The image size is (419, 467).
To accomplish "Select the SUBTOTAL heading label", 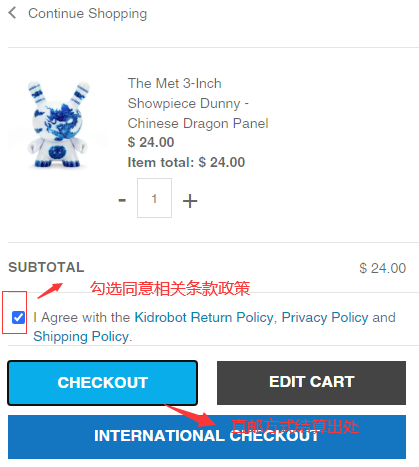I will click(46, 267).
